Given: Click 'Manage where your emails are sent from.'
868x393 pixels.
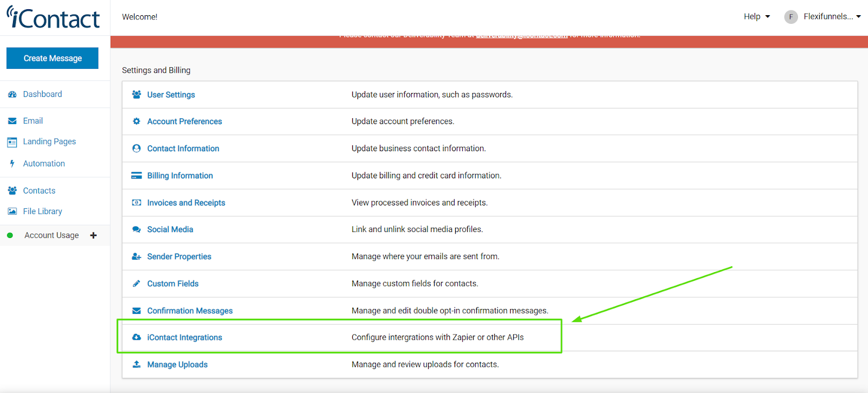Looking at the screenshot, I should pyautogui.click(x=425, y=256).
